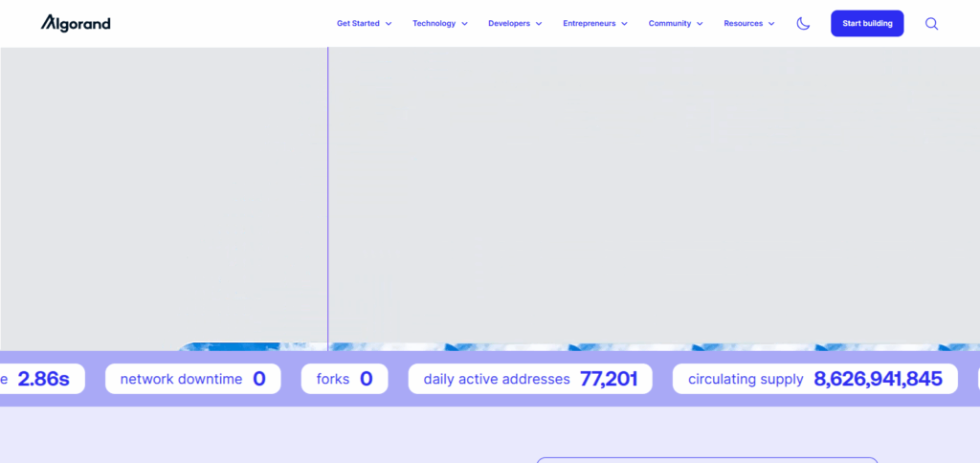980x463 pixels.
Task: Click the circulating supply stat pill
Action: click(x=814, y=379)
